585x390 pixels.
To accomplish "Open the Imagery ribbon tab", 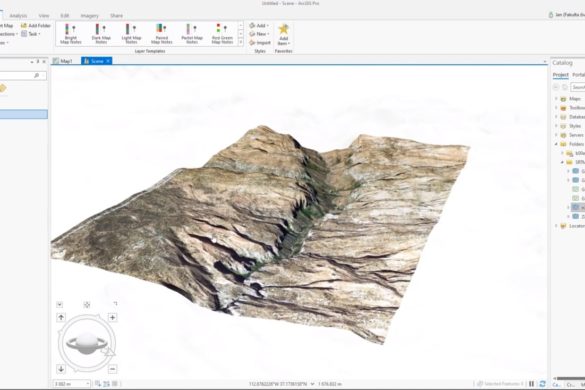I will coord(90,16).
